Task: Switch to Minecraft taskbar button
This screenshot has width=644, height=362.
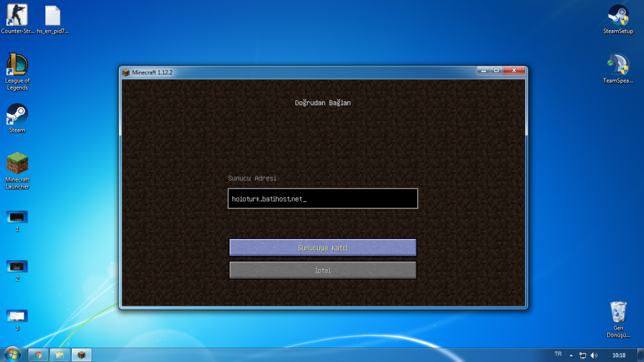Action: [x=82, y=355]
